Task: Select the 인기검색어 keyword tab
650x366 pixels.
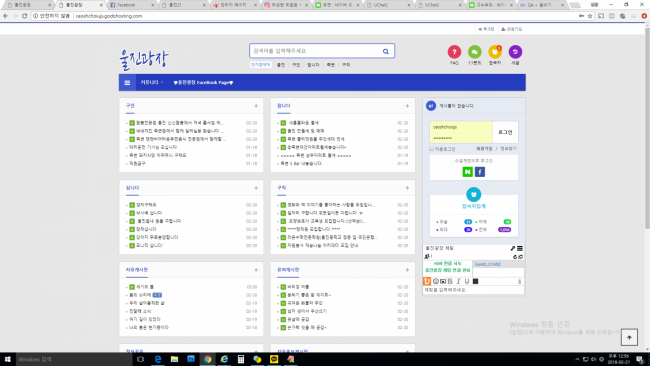Action: (x=261, y=65)
